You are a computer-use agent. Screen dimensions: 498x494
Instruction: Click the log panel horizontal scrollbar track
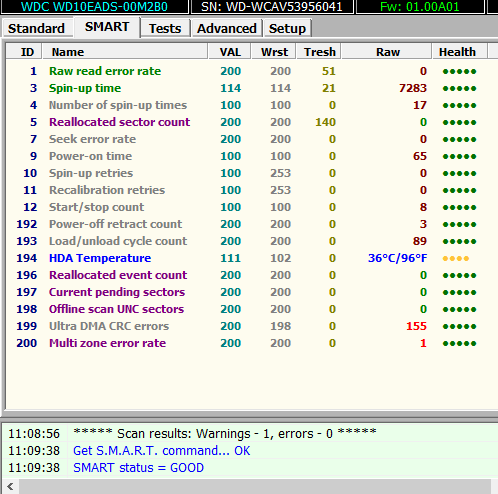(x=255, y=486)
